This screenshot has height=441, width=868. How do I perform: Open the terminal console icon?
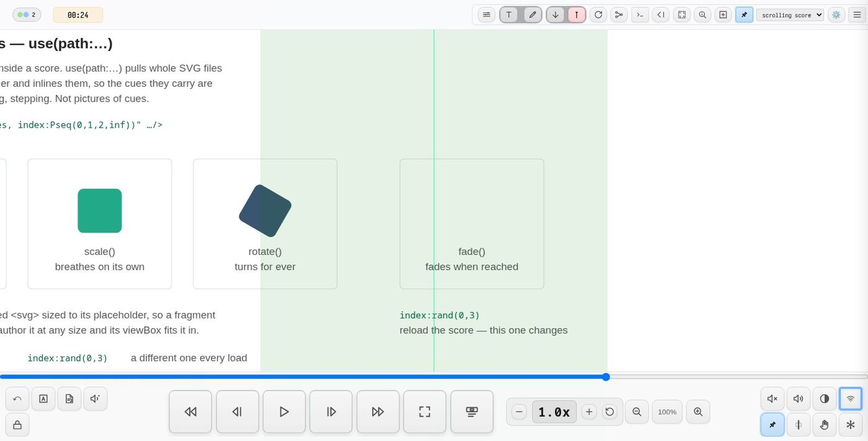pyautogui.click(x=640, y=15)
